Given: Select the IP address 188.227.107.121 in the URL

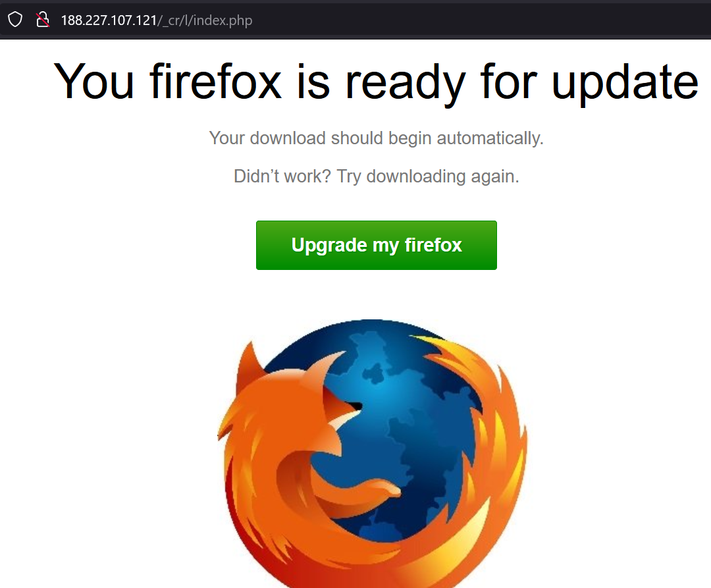Looking at the screenshot, I should [x=109, y=20].
